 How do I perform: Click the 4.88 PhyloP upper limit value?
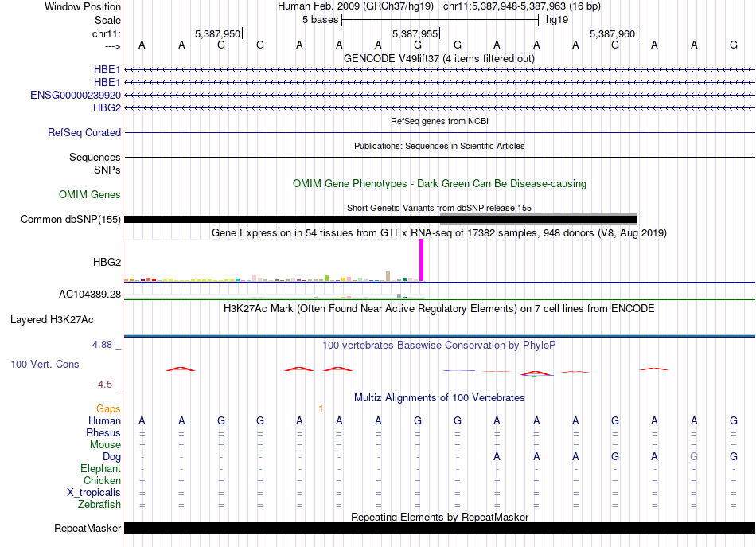coord(102,345)
